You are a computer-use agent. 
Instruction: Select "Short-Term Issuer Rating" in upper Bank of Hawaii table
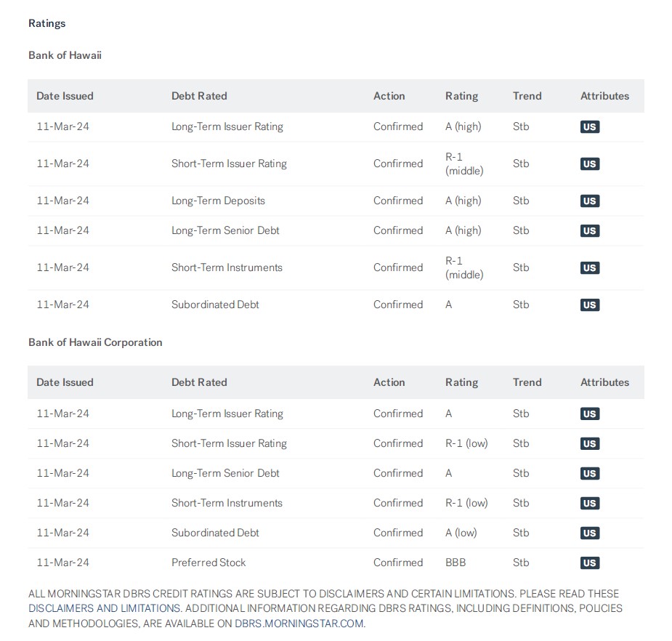[229, 164]
